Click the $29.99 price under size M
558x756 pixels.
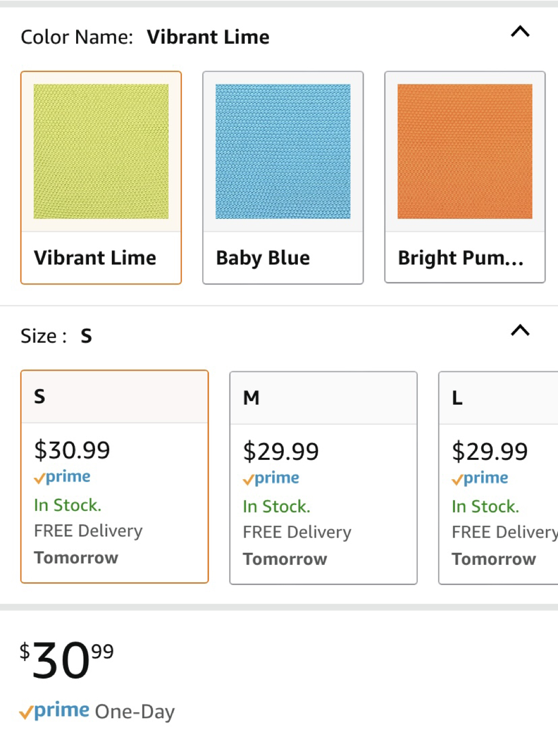(x=281, y=451)
